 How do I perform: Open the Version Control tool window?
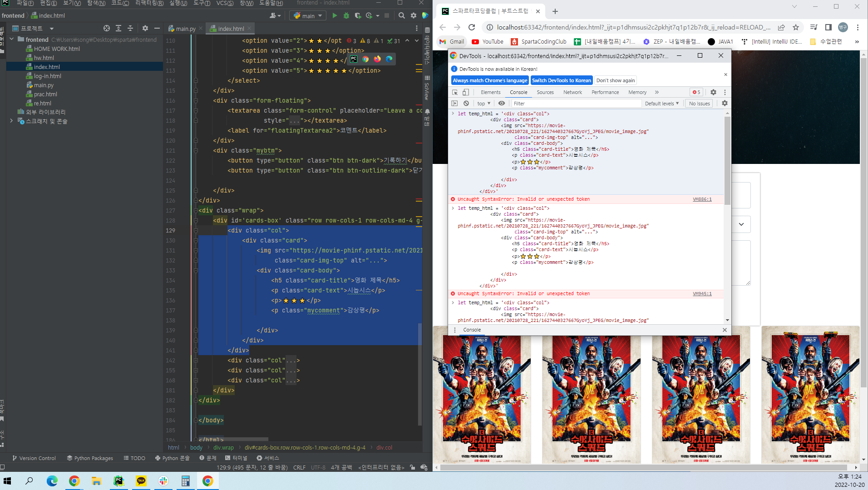tap(34, 458)
